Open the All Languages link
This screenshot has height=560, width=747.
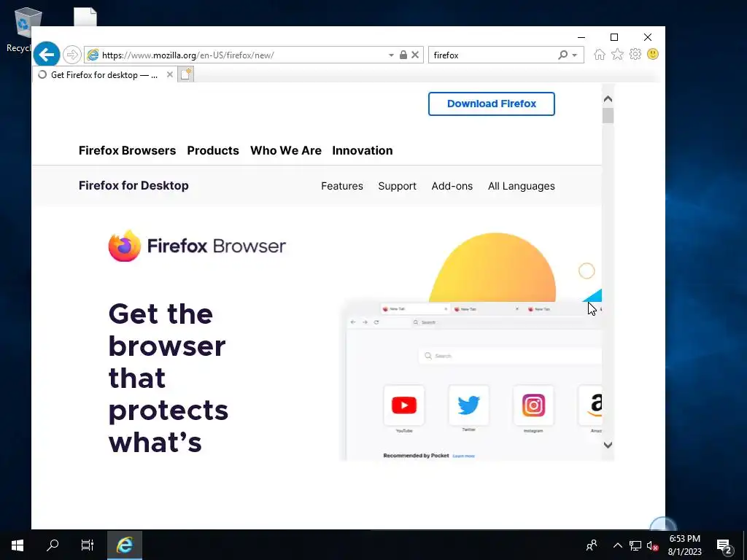point(521,186)
